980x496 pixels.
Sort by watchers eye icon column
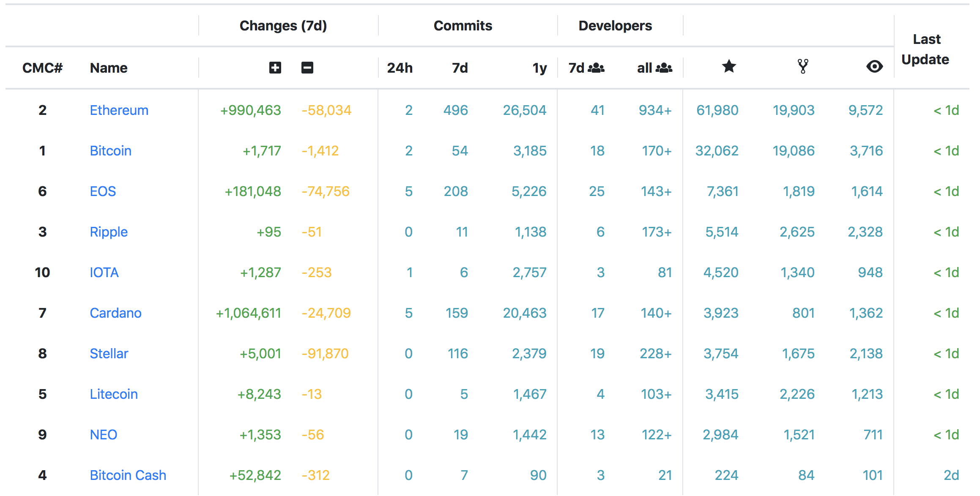(x=874, y=66)
